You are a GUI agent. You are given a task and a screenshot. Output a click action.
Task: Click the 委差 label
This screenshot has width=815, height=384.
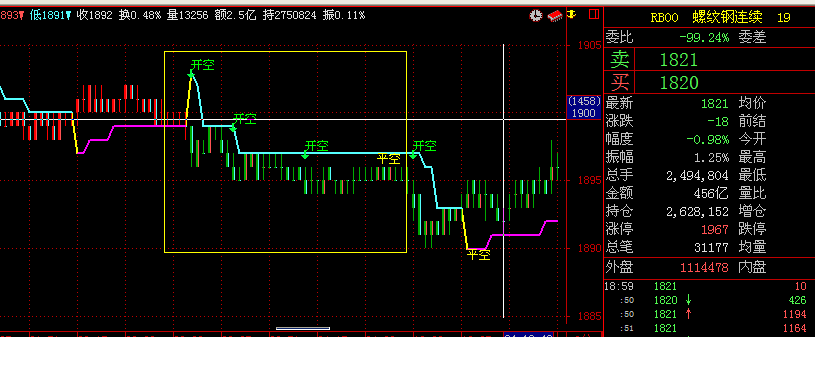coord(752,37)
